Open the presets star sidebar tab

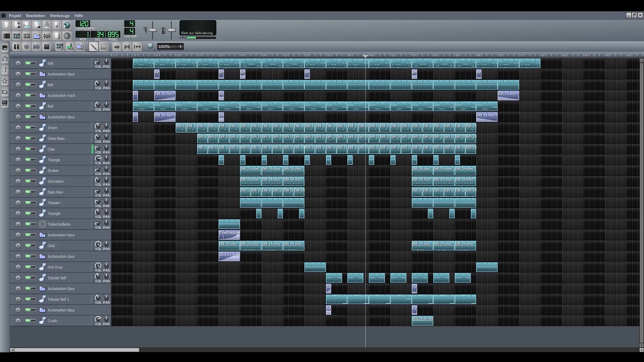point(5,81)
